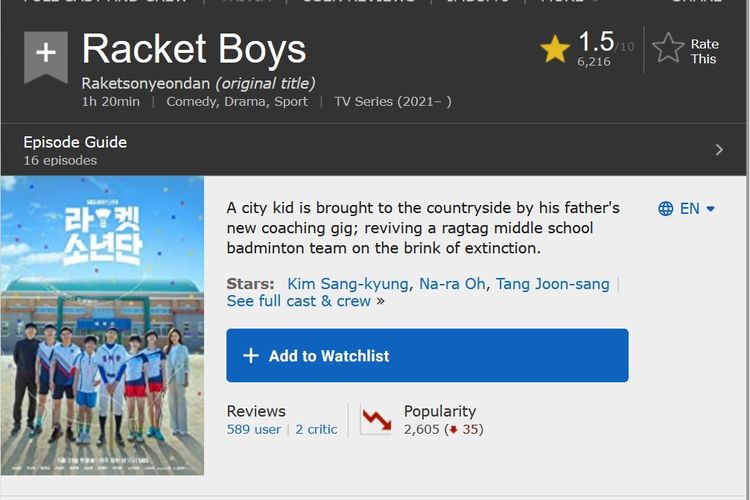
Task: Click the 6,216 ratings count
Action: [x=593, y=62]
